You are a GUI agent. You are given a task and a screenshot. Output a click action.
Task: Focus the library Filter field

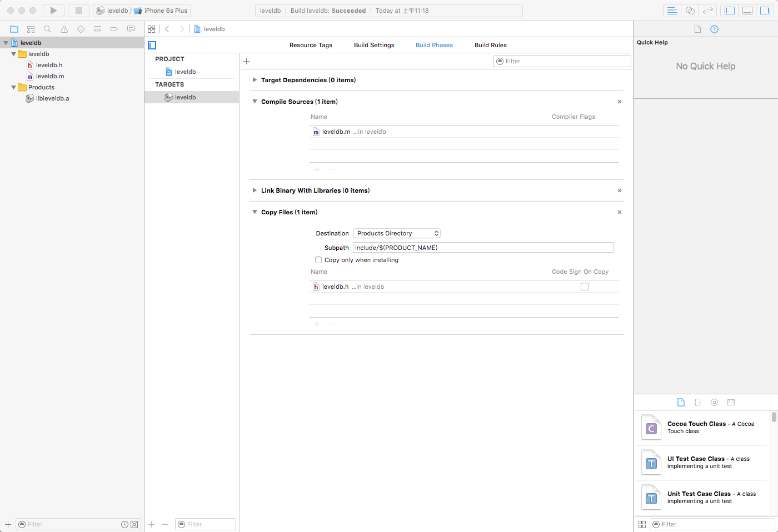(x=712, y=524)
